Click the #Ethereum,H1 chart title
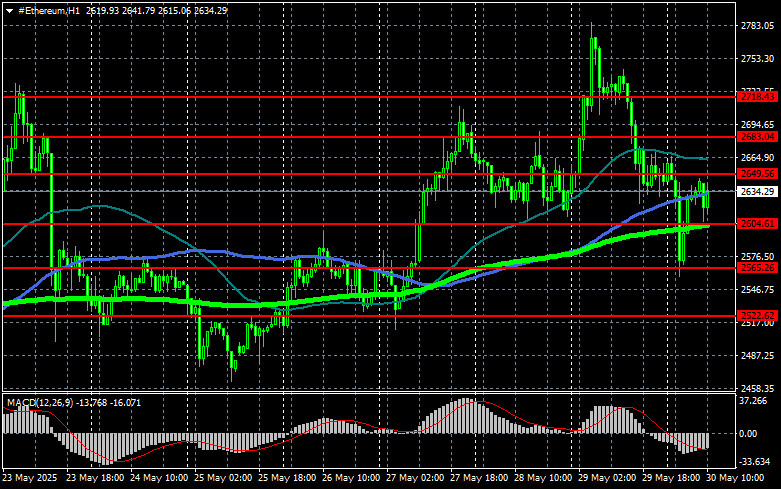The image size is (781, 489). pyautogui.click(x=49, y=10)
